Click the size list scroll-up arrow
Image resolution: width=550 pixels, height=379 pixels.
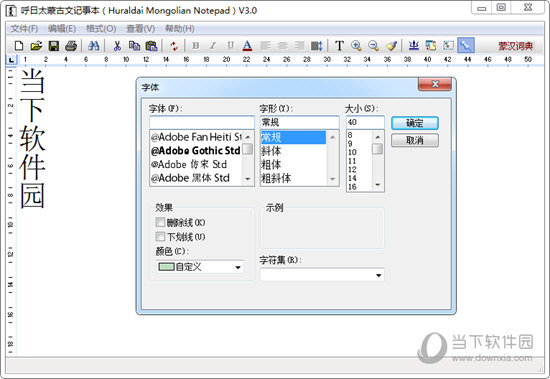[378, 137]
